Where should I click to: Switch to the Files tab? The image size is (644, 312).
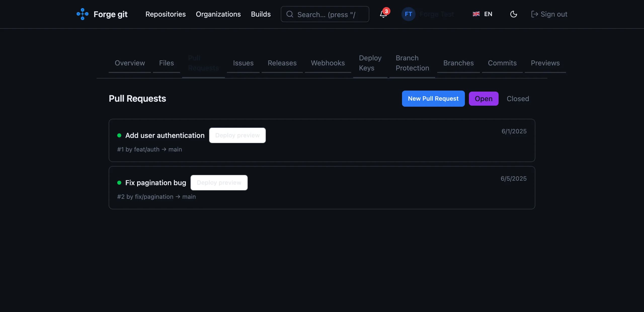coord(166,63)
